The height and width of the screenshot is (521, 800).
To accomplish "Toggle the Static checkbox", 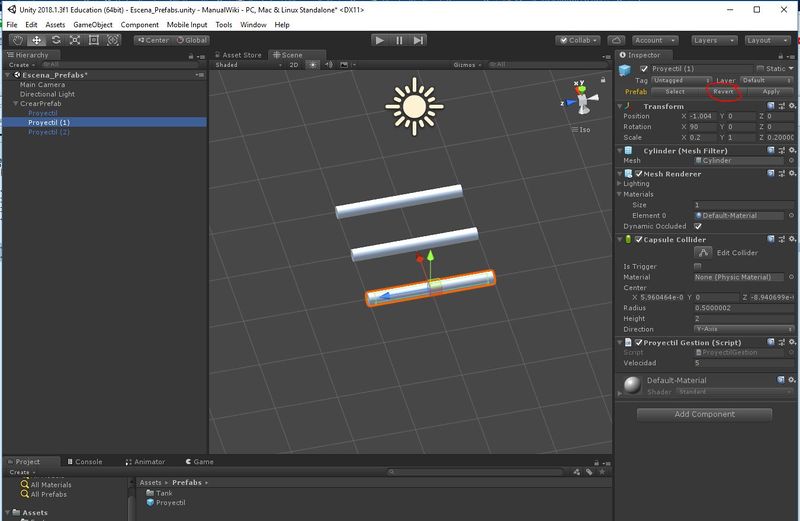I will coord(760,69).
